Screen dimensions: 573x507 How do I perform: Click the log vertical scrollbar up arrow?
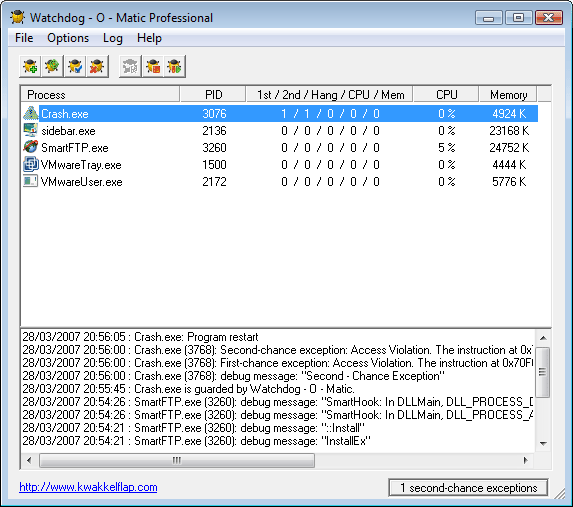[x=543, y=338]
